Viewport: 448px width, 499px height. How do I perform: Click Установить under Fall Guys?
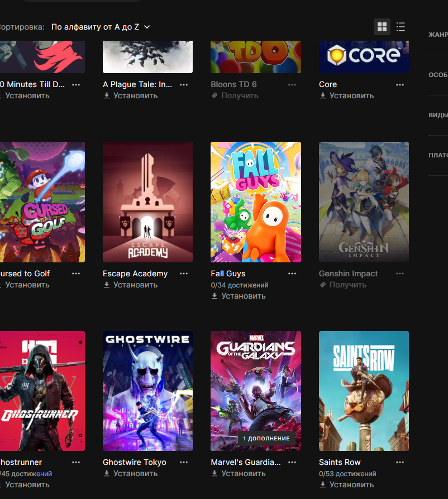click(x=239, y=296)
